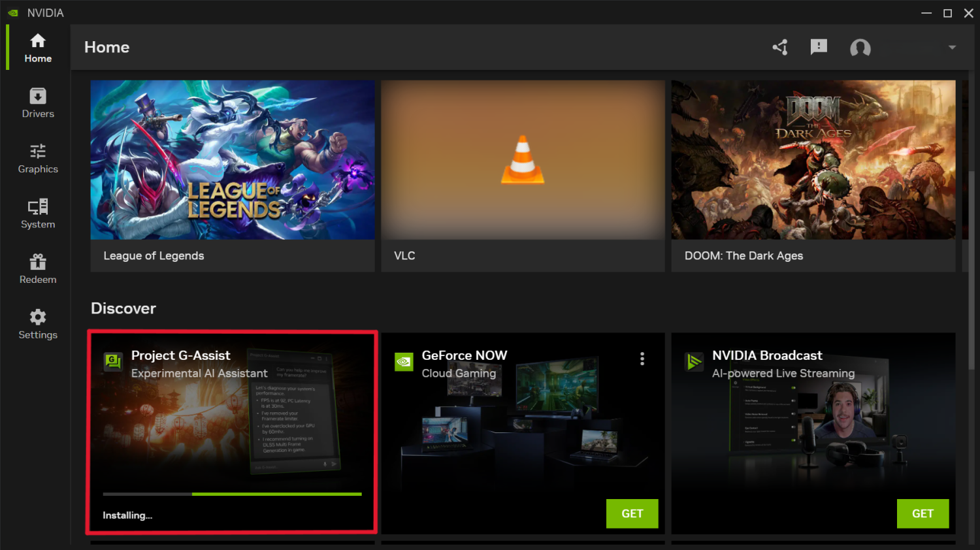980x550 pixels.
Task: Get NVIDIA Broadcast app
Action: [x=923, y=513]
